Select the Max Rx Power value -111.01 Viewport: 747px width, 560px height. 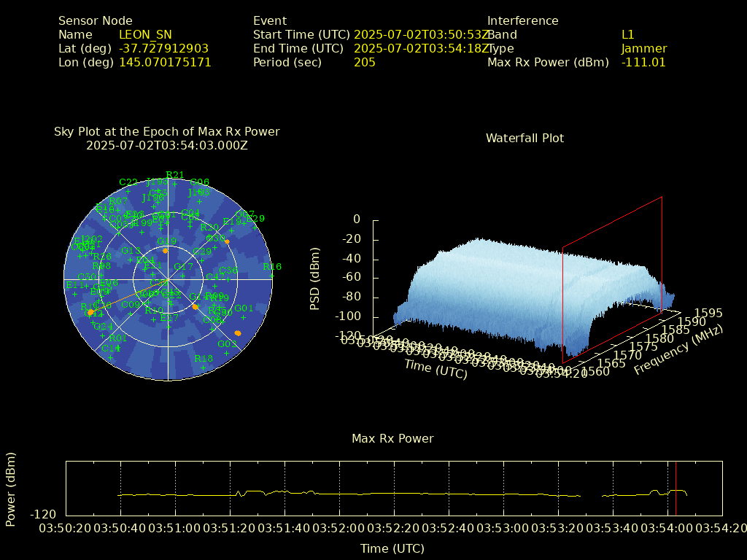click(643, 63)
